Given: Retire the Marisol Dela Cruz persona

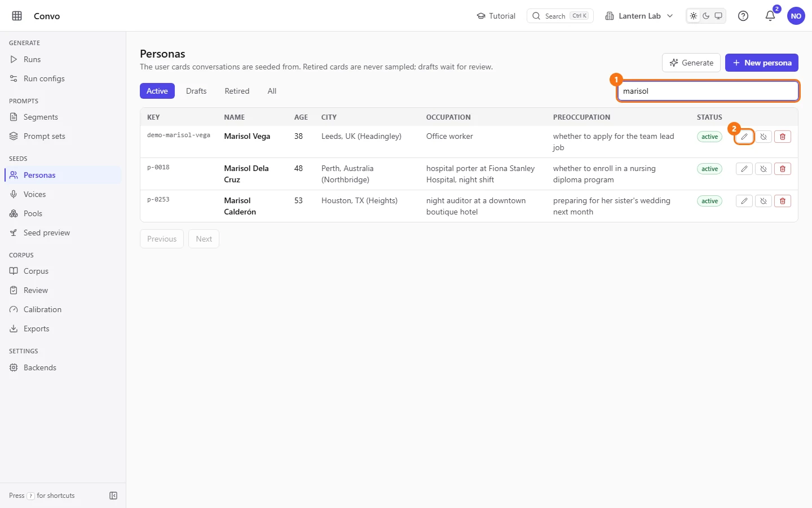Looking at the screenshot, I should coord(764,169).
